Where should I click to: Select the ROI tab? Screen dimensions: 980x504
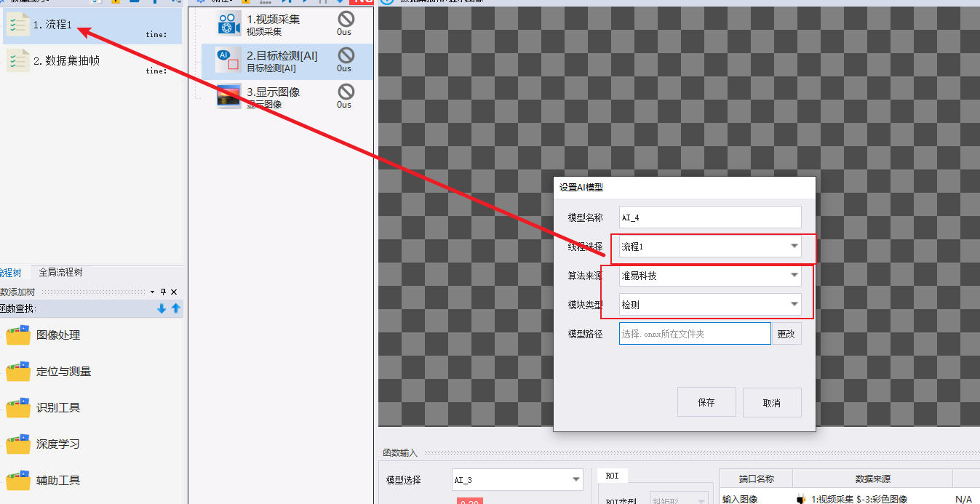(x=613, y=476)
